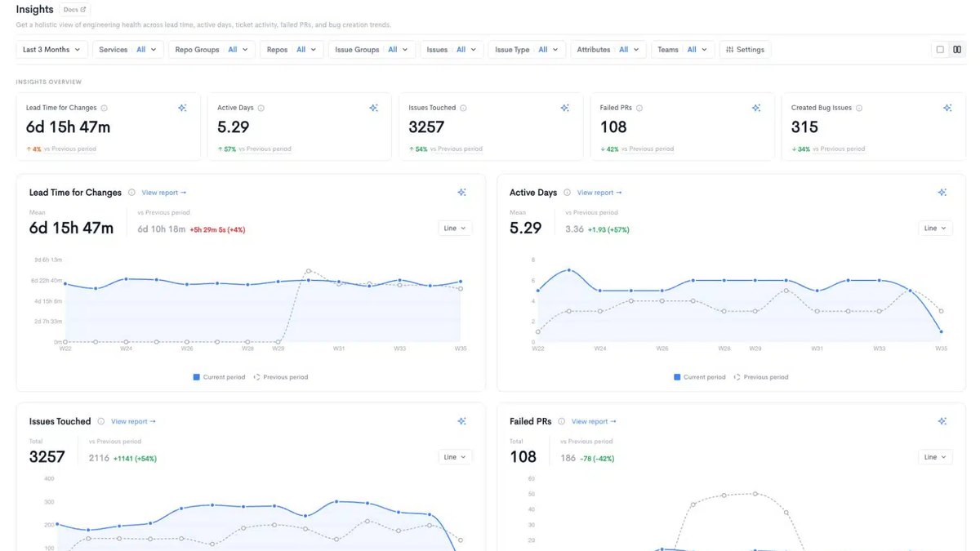This screenshot has width=980, height=551.
Task: Open Line chart type dropdown in Failed PRs panel
Action: (936, 457)
